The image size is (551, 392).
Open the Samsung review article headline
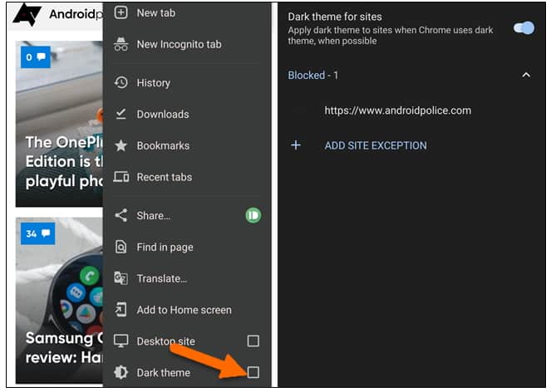64,348
